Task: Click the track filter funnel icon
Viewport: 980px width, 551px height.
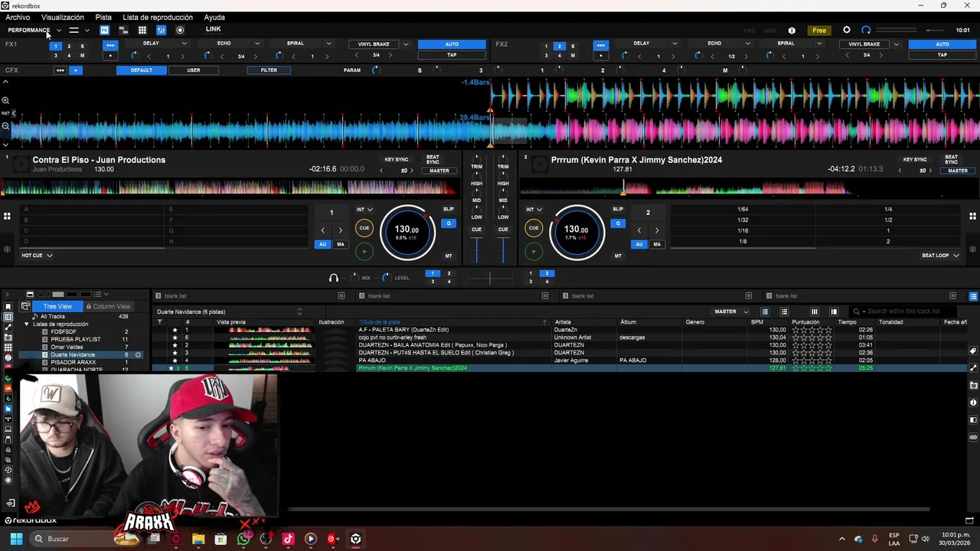Action: point(160,322)
